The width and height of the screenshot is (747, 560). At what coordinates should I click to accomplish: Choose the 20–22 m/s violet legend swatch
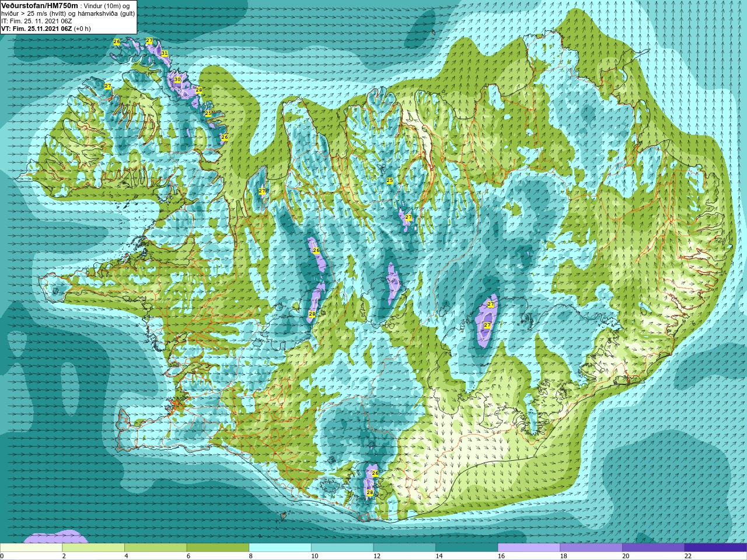point(653,548)
